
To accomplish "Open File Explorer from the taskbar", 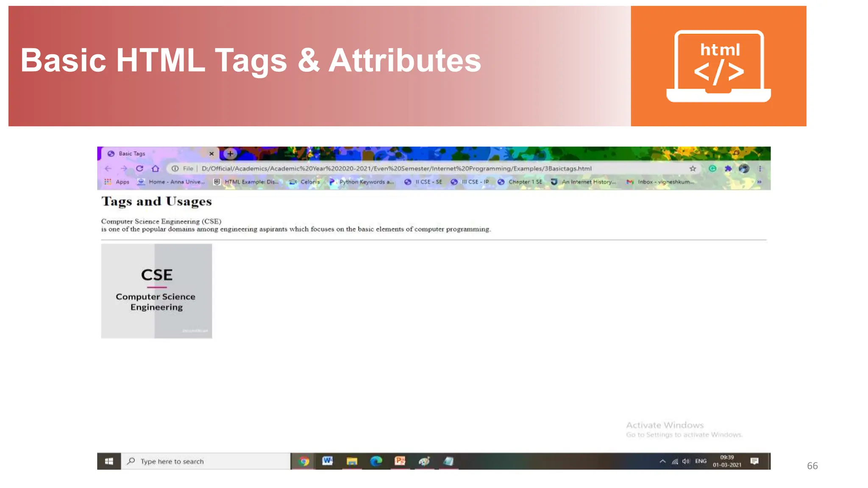I will (x=352, y=461).
